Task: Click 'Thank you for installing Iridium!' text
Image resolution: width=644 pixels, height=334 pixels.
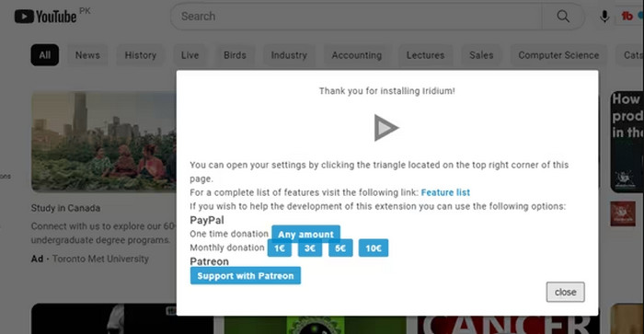Action: [387, 91]
